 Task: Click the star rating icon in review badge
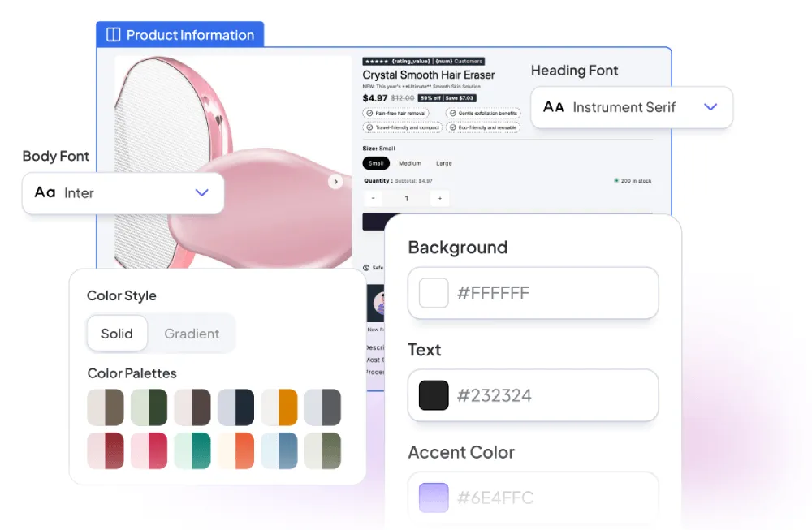(x=376, y=62)
